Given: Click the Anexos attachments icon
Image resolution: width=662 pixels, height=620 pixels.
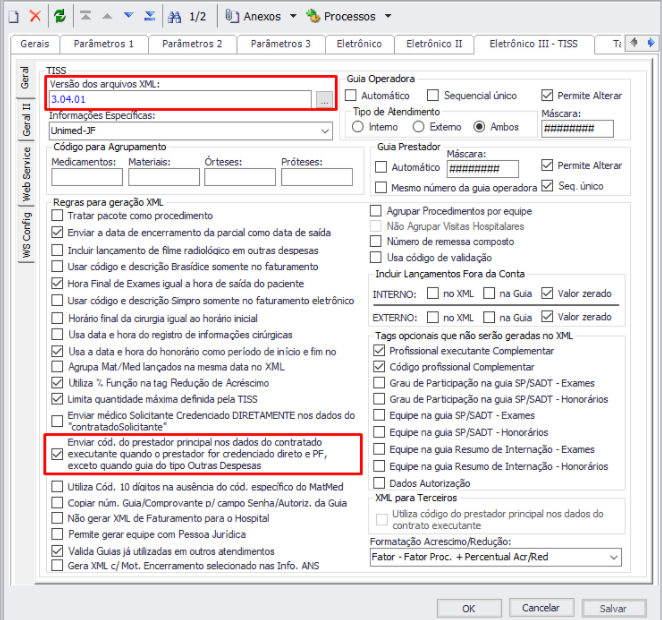Looking at the screenshot, I should (231, 16).
